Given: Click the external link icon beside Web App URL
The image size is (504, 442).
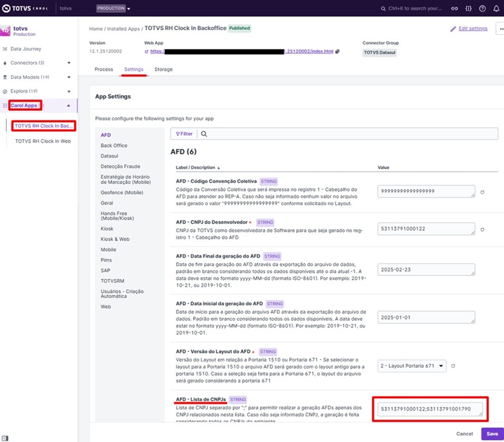Looking at the screenshot, I should pos(147,51).
